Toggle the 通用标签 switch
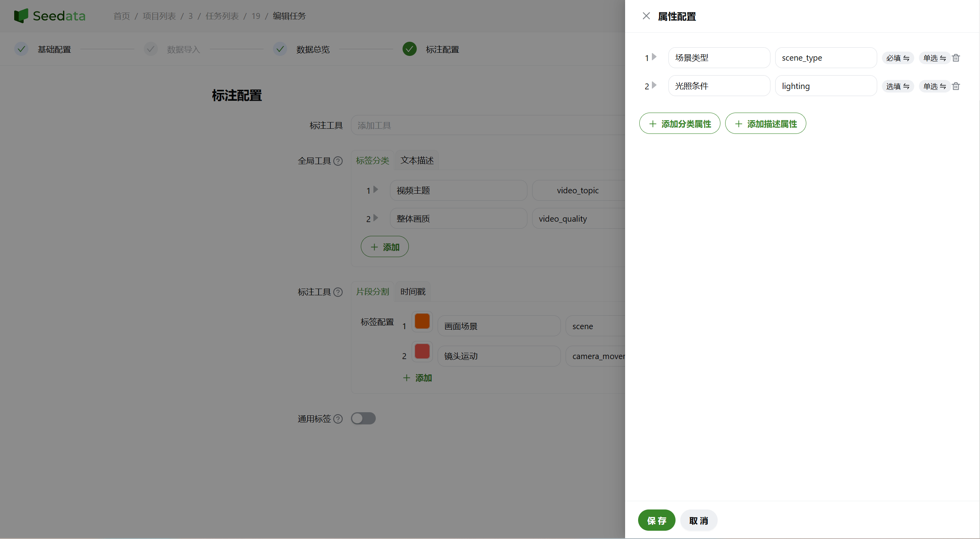980x539 pixels. tap(363, 419)
